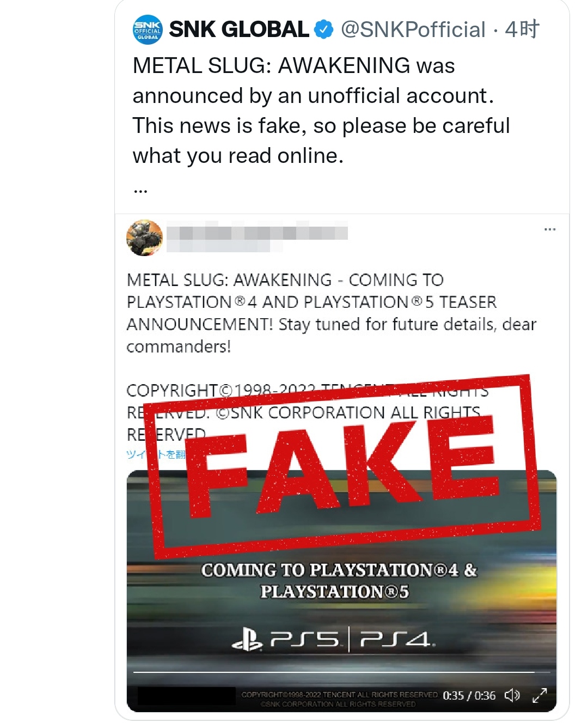Click the red FAKE stamp

[x=343, y=469]
